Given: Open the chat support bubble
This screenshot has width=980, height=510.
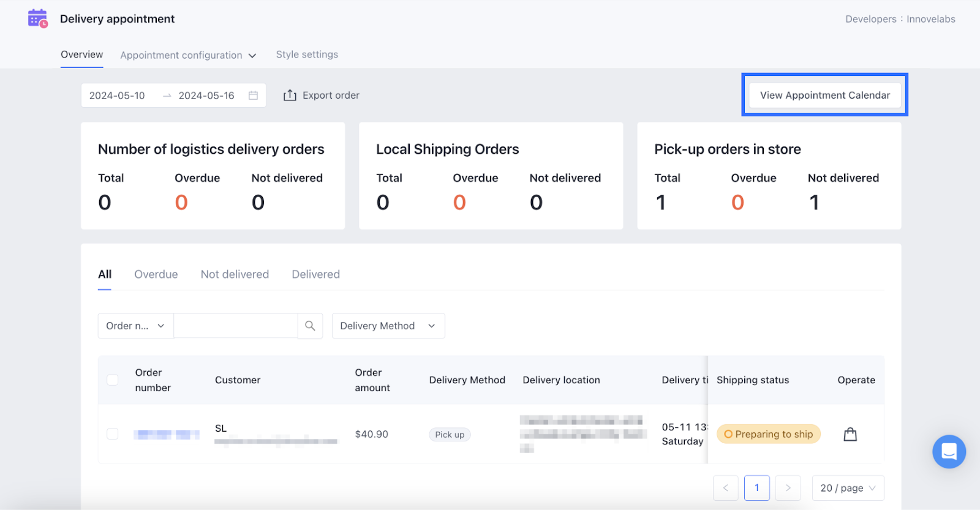Looking at the screenshot, I should click(x=949, y=452).
